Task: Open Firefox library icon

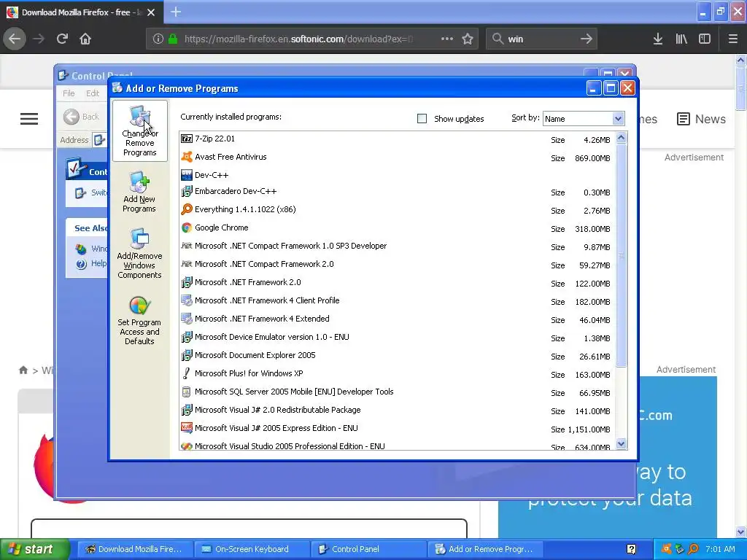Action: (681, 39)
